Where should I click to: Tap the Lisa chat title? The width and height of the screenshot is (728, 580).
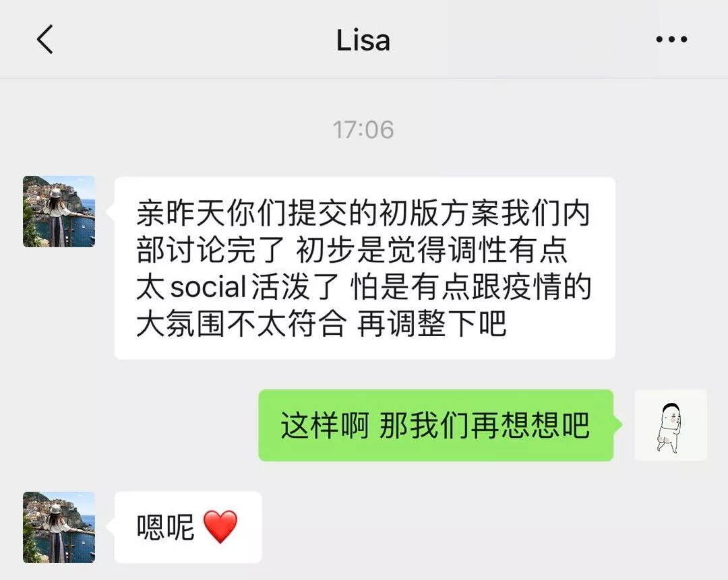363,40
